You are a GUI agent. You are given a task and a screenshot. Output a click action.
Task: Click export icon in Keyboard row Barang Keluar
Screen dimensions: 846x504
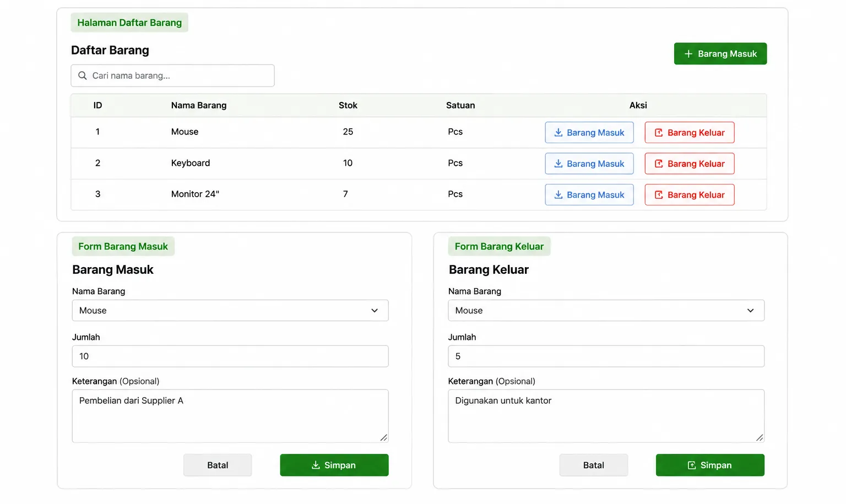pos(658,164)
